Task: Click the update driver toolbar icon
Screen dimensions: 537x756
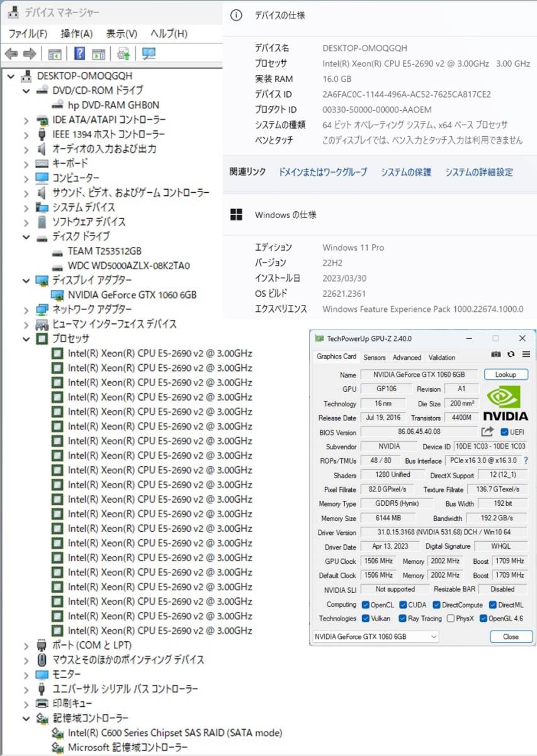Action: coord(123,54)
